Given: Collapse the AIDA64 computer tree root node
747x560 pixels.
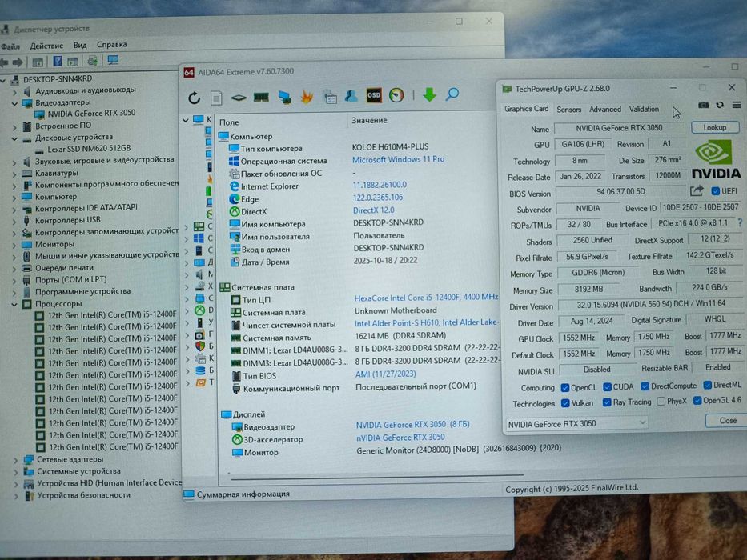Looking at the screenshot, I should 186,120.
